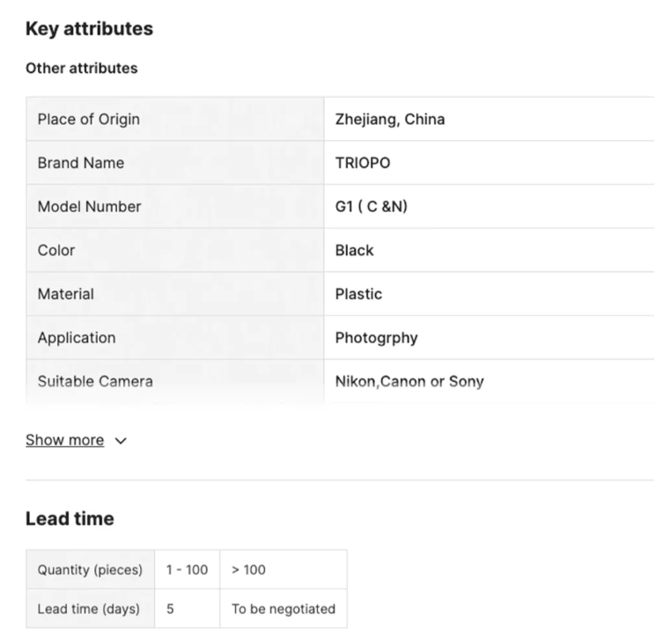Image resolution: width=670 pixels, height=644 pixels.
Task: Click the TRIOPO brand name value
Action: click(363, 163)
